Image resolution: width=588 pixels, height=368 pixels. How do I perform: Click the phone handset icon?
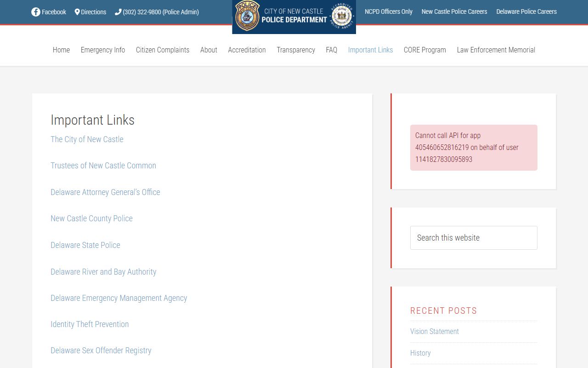pos(118,12)
